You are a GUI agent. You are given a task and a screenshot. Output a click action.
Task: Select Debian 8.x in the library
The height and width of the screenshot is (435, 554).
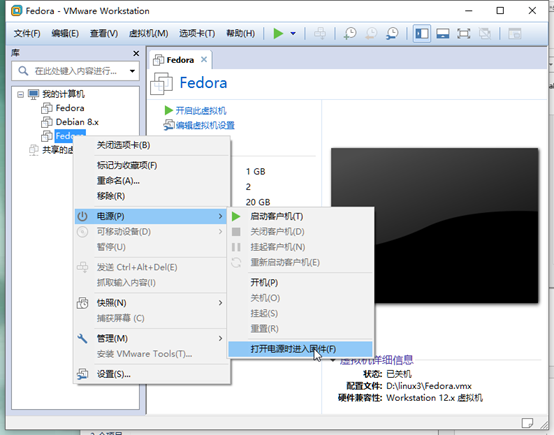(x=77, y=122)
